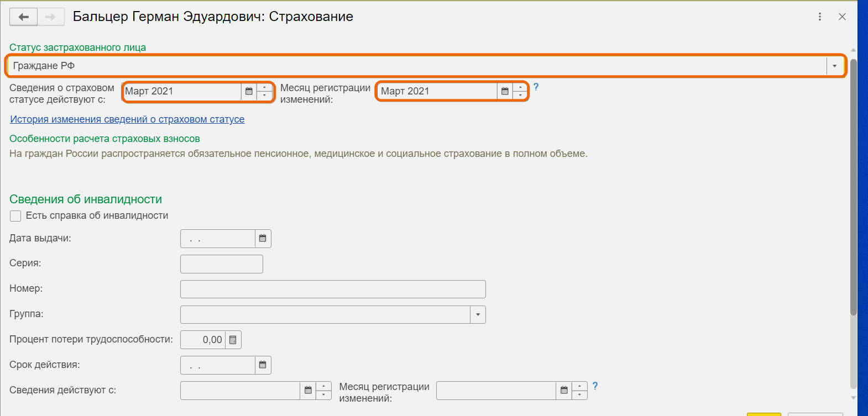Open calendar picker for Срок действия
Viewport: 868px width, 416px height.
click(263, 365)
